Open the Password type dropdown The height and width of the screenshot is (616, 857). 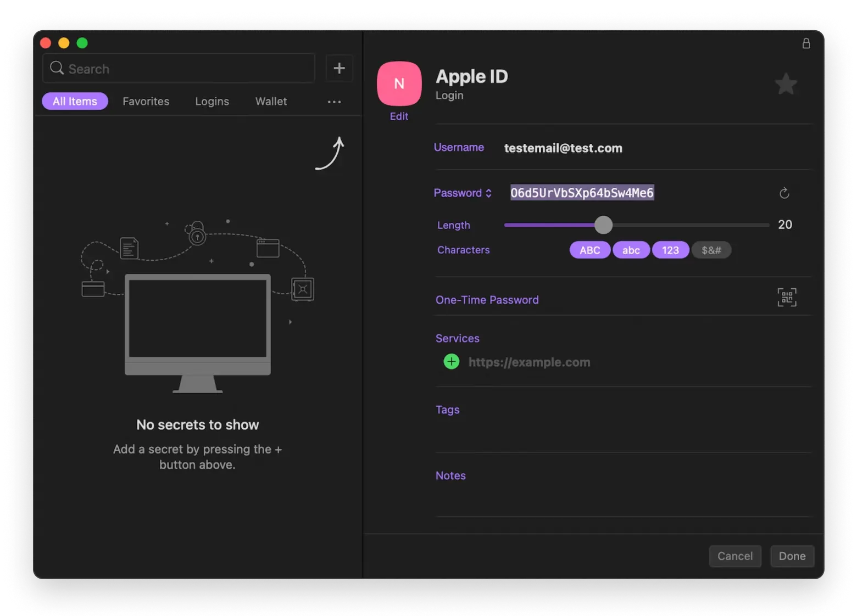(x=463, y=193)
